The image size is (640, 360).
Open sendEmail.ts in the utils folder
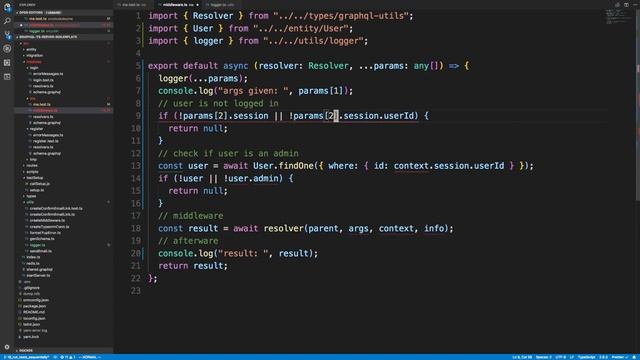tap(40, 251)
